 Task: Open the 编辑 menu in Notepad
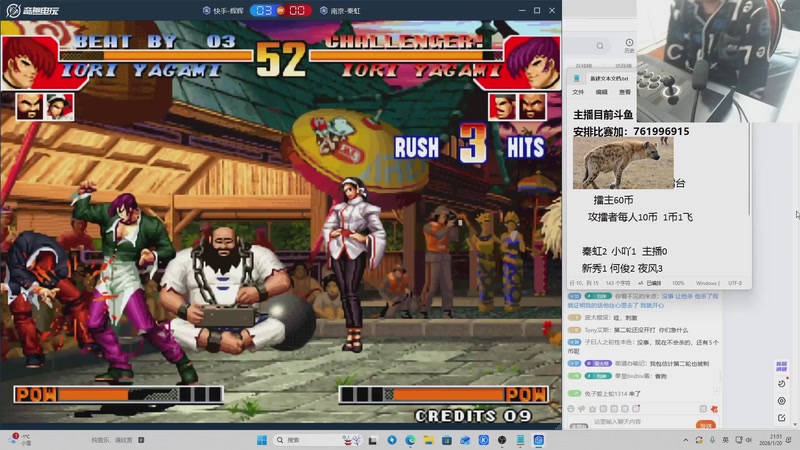click(x=602, y=92)
